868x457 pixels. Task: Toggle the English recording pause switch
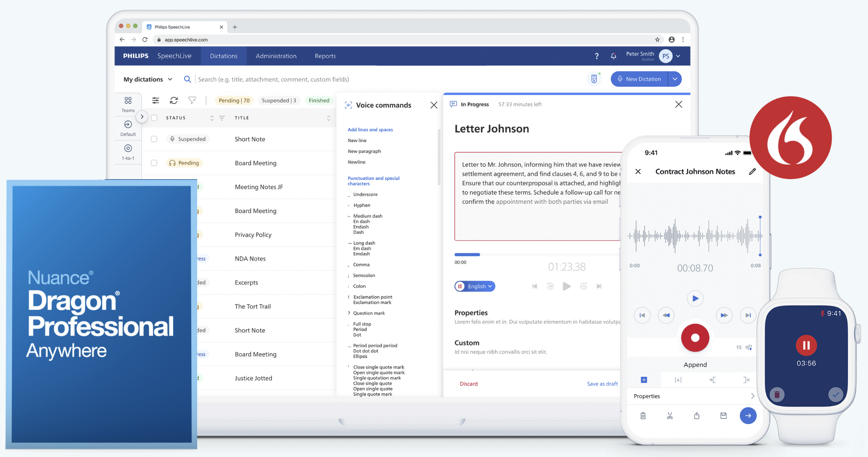tap(460, 286)
